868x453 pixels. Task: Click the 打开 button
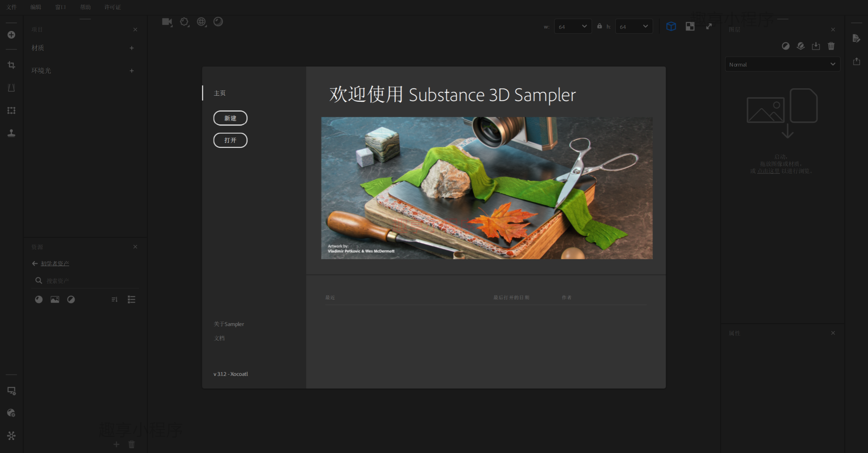point(230,140)
